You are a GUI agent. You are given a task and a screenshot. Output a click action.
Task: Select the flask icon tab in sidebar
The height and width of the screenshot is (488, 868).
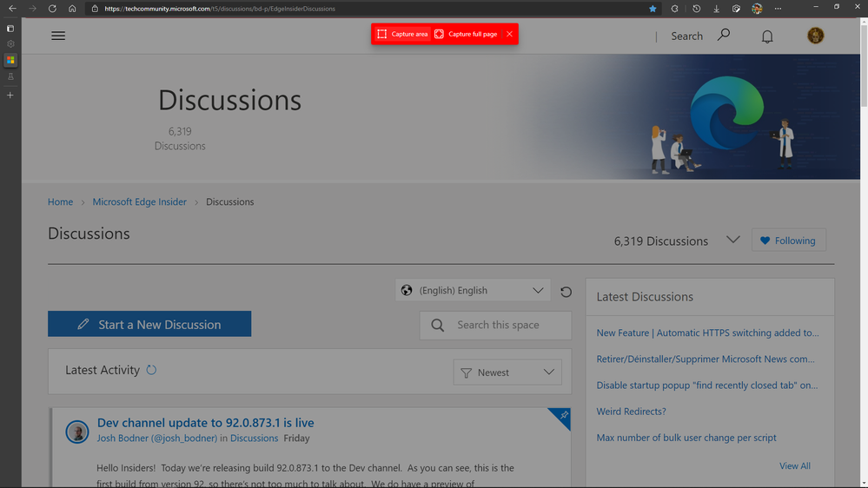[x=10, y=76]
